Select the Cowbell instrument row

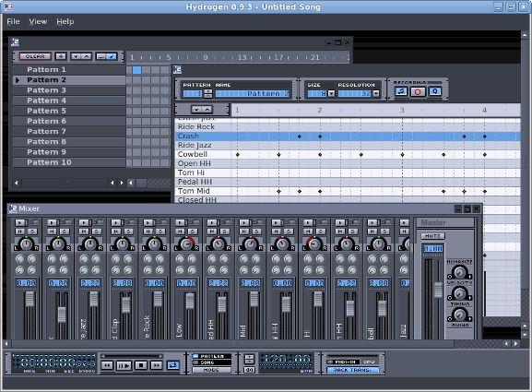(x=203, y=155)
